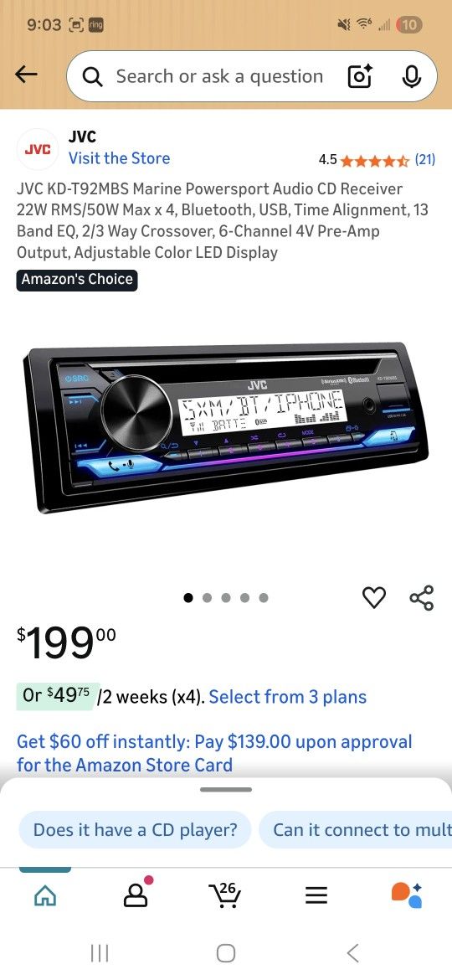Share this product listing
Screen dimensions: 452x980
pos(421,597)
